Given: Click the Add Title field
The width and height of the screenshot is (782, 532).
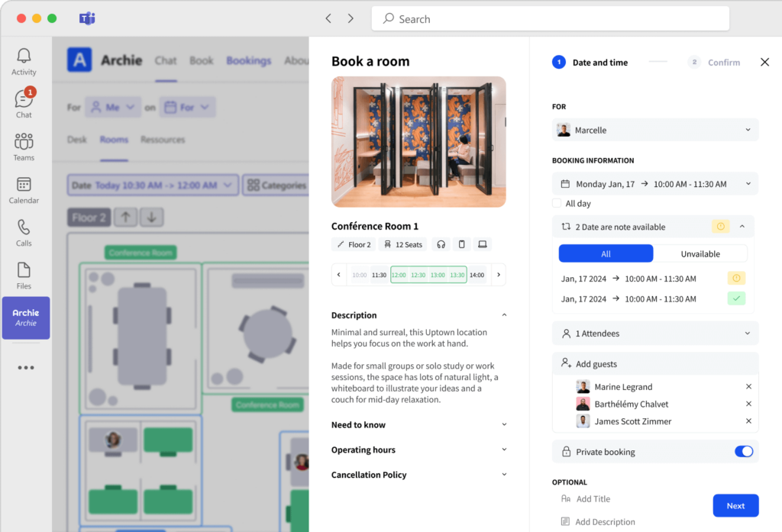Looking at the screenshot, I should 593,499.
